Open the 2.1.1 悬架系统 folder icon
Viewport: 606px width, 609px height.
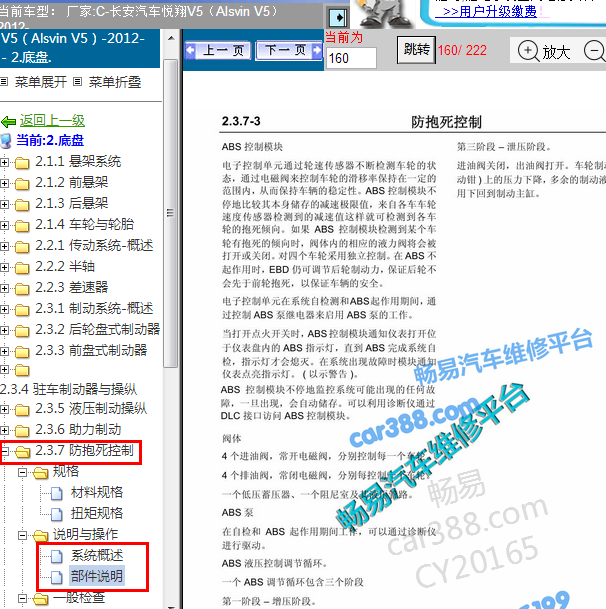[22, 163]
